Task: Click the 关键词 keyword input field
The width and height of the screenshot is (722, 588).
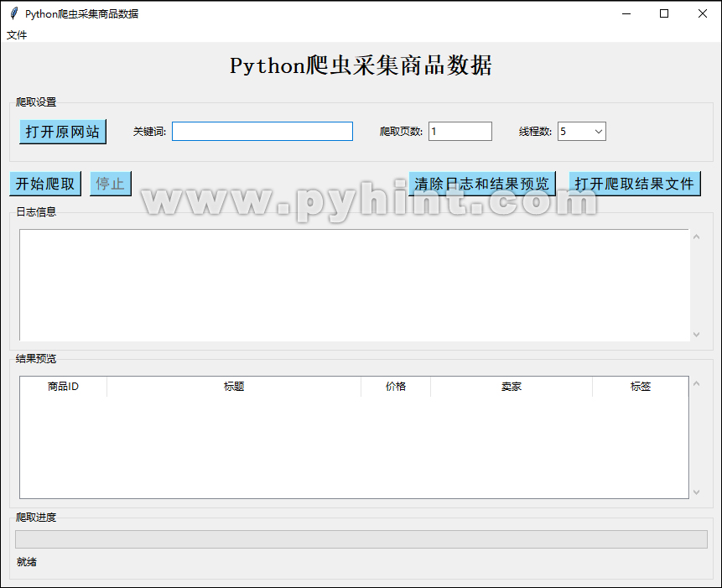Action: [x=262, y=131]
